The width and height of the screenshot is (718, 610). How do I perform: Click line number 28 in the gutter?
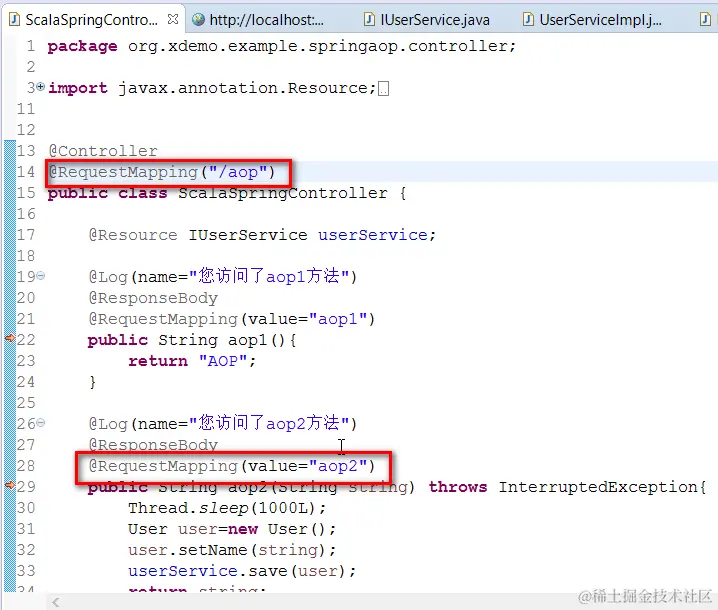(x=26, y=466)
